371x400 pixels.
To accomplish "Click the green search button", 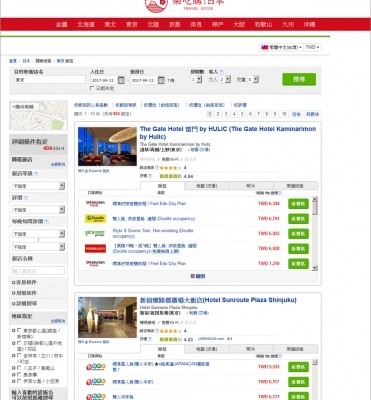I will (299, 79).
